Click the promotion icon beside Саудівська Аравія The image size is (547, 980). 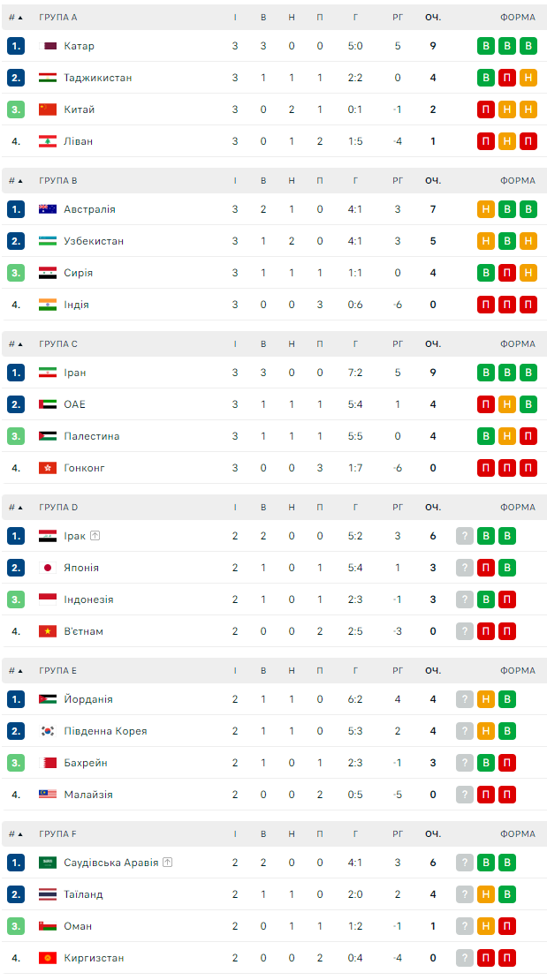[167, 863]
